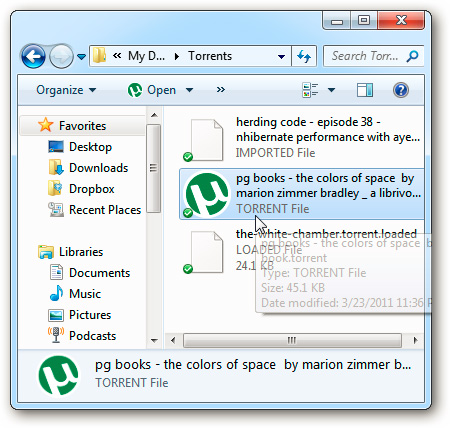Screen dimensions: 450x428
Task: Click the Recent Places icon
Action: (56, 210)
